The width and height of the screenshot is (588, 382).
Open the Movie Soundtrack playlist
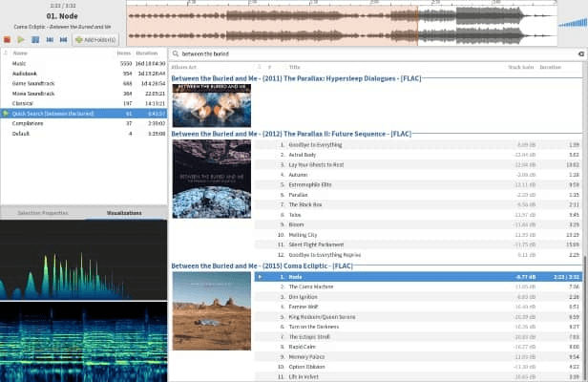pyautogui.click(x=84, y=94)
